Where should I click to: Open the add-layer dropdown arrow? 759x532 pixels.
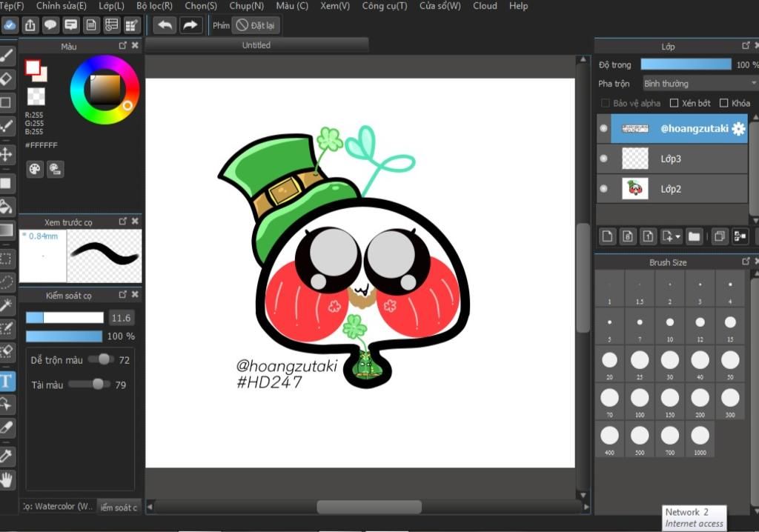tap(677, 236)
